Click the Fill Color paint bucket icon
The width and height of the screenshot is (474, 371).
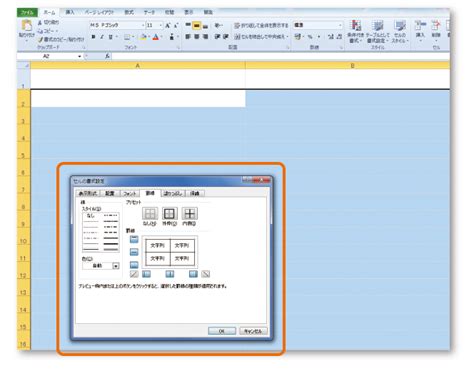[x=144, y=37]
